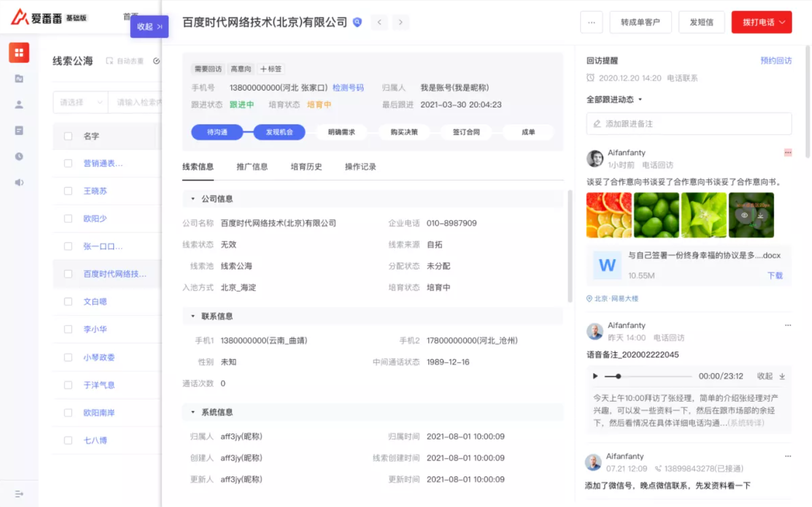
Task: Open the document list sidebar icon
Action: pos(19,131)
